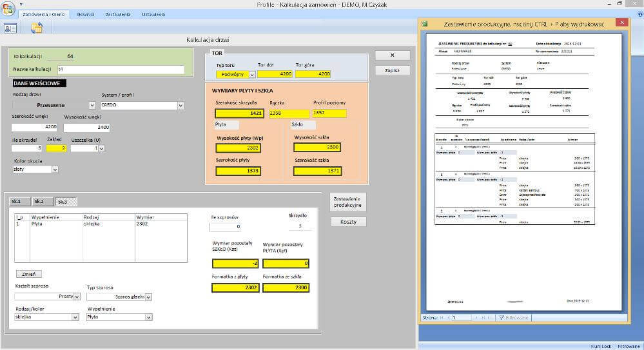644x350 pixels.
Task: Click the Koszty button
Action: pos(348,222)
